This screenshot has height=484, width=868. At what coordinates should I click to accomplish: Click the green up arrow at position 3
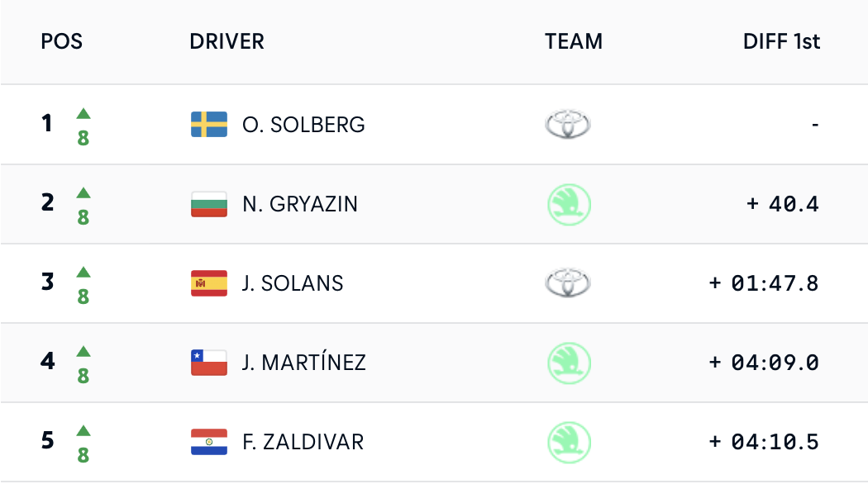click(83, 273)
